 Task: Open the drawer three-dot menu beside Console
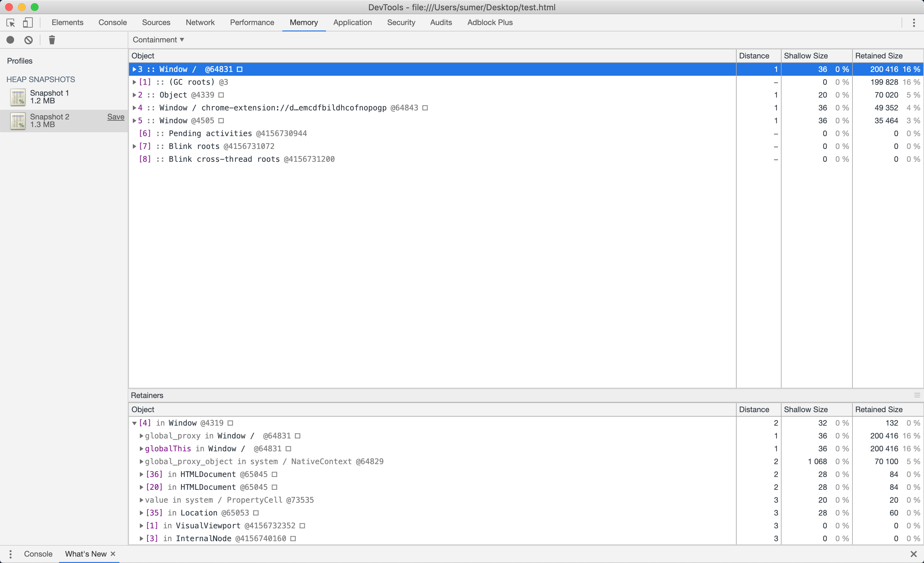click(11, 554)
